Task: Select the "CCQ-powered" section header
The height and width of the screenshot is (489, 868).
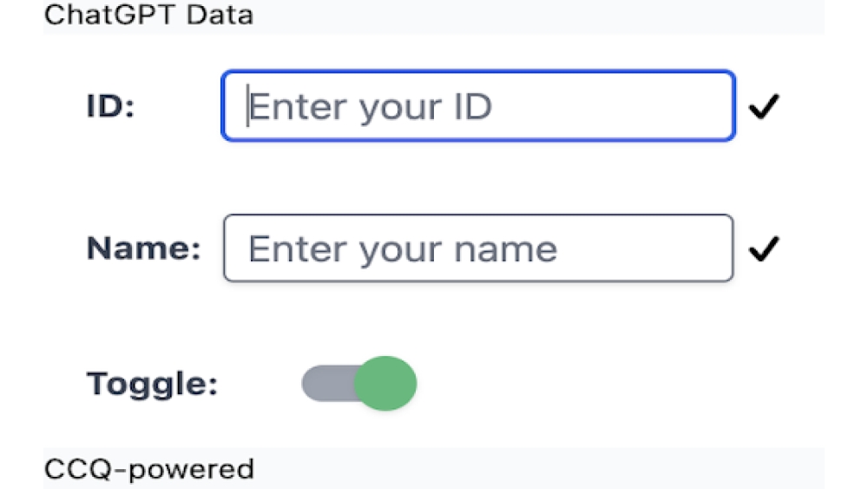Action: coord(148,469)
